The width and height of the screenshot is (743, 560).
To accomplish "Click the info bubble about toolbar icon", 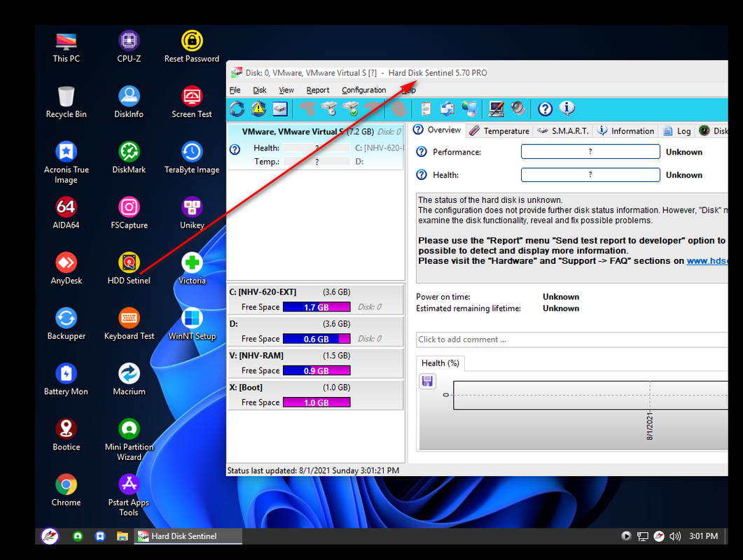I will pyautogui.click(x=567, y=109).
